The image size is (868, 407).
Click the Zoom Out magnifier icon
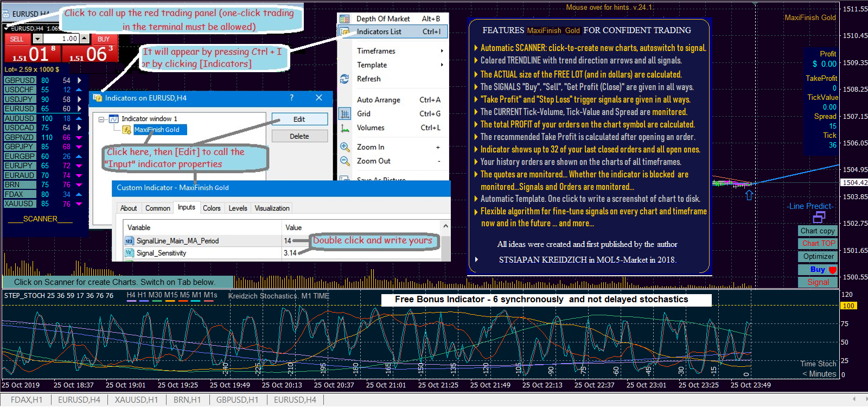point(344,161)
